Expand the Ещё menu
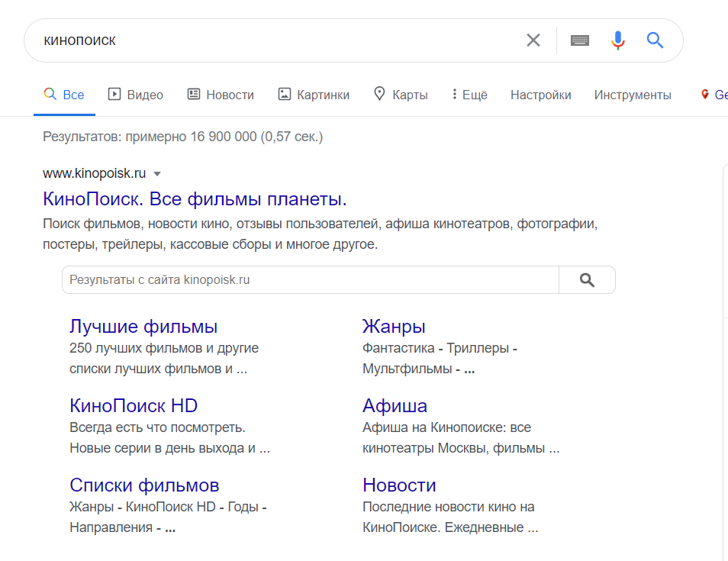 pyautogui.click(x=469, y=95)
